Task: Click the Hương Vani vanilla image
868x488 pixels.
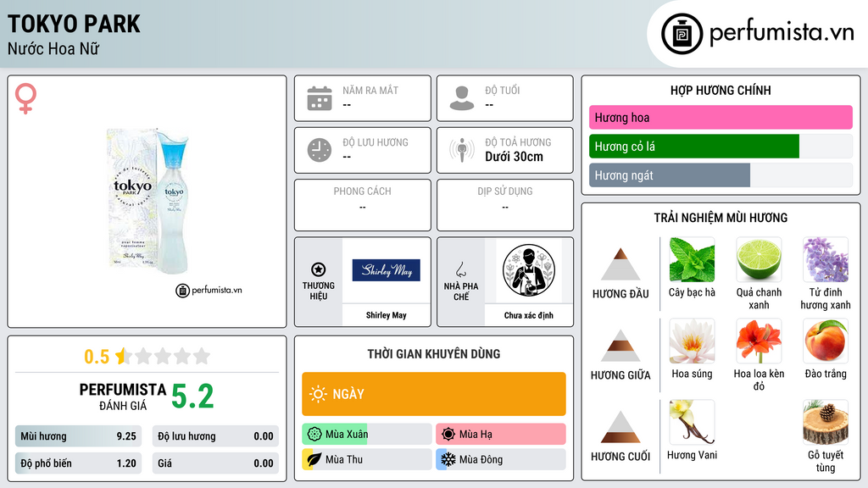Action: coord(692,422)
